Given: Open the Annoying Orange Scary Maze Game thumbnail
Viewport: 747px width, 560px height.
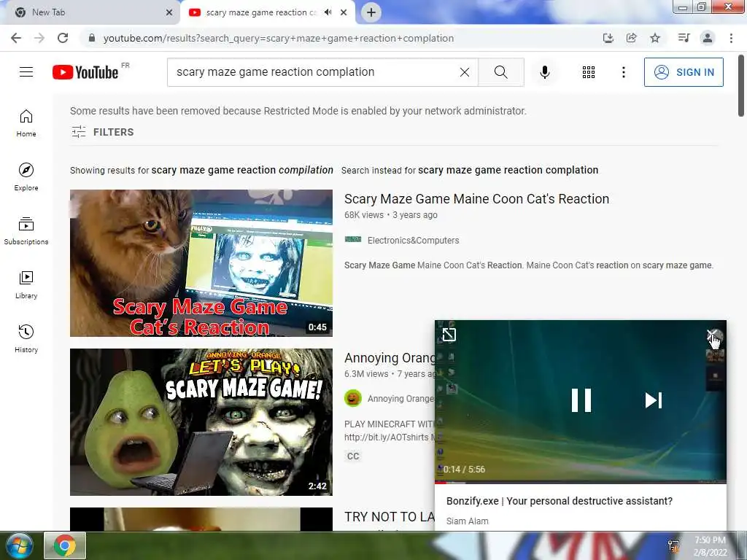Looking at the screenshot, I should coord(201,422).
